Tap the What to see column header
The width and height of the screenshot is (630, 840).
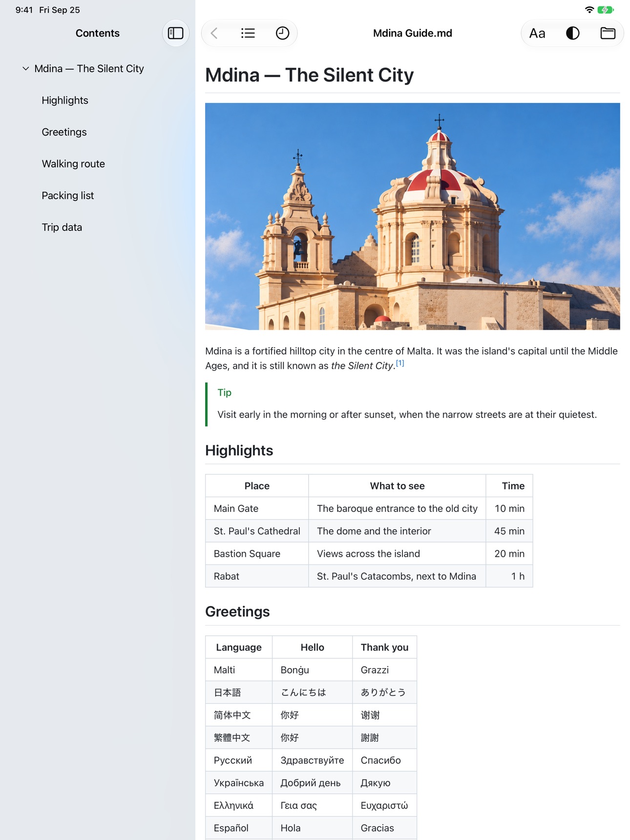click(397, 486)
